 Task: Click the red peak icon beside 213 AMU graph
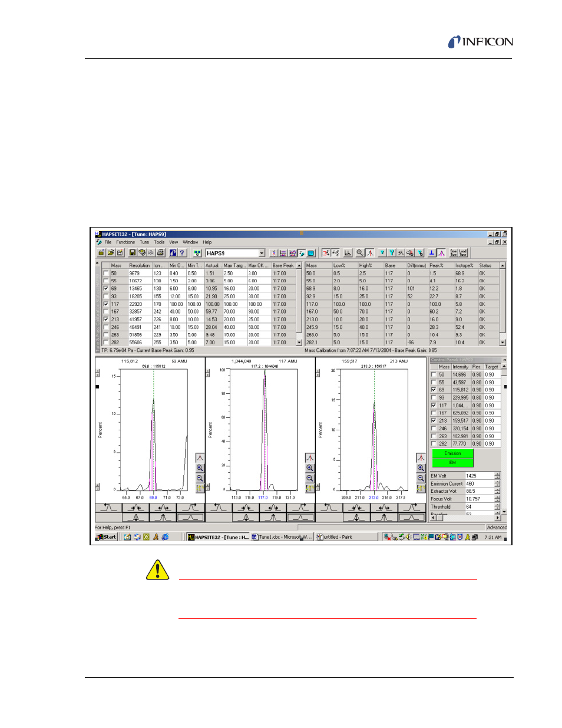tap(421, 458)
